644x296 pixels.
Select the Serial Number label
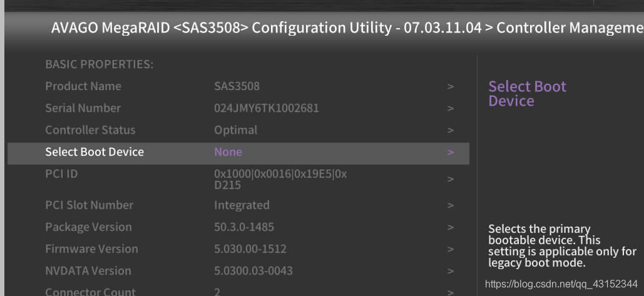click(x=83, y=108)
